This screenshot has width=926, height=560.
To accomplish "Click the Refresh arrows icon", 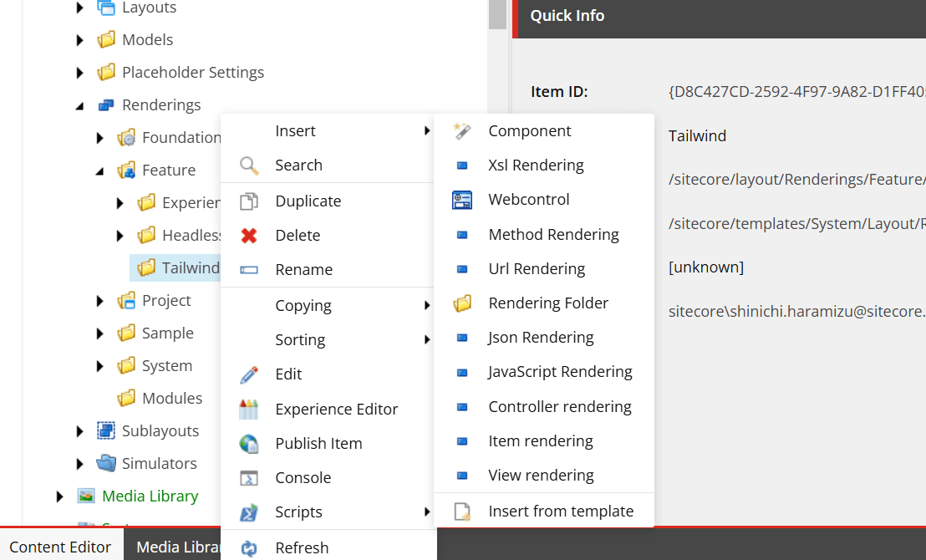I will [249, 548].
